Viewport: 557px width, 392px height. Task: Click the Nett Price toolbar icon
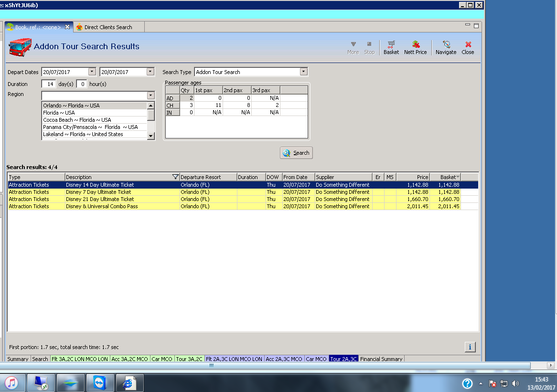pyautogui.click(x=415, y=47)
